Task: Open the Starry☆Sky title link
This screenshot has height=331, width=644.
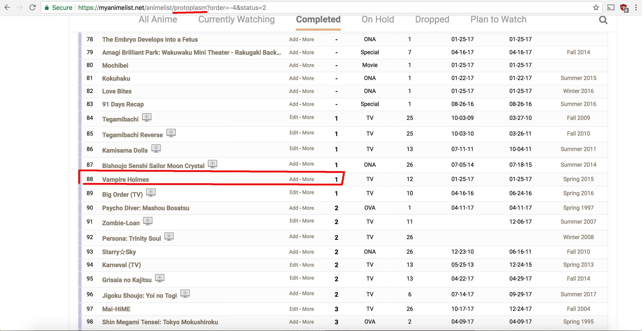Action: 119,252
